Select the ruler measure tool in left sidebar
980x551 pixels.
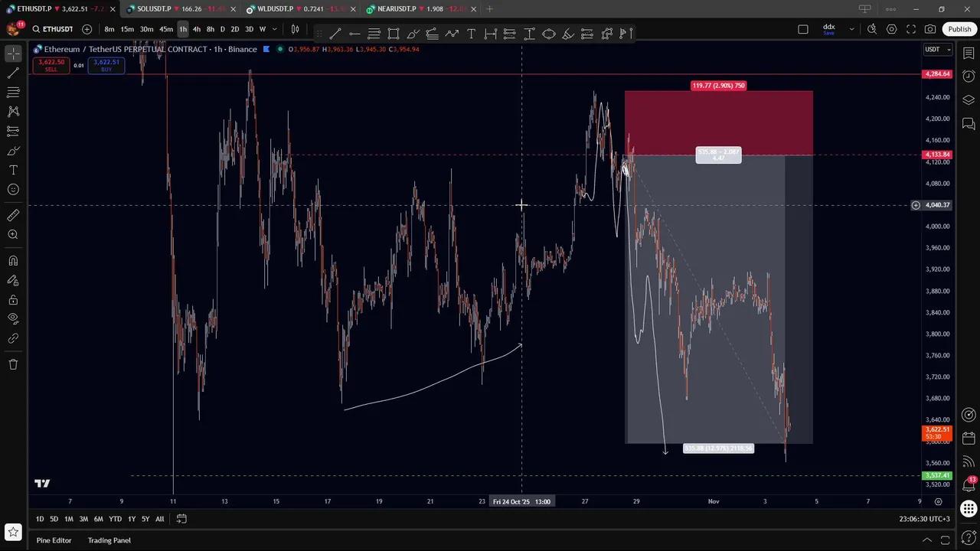point(13,216)
